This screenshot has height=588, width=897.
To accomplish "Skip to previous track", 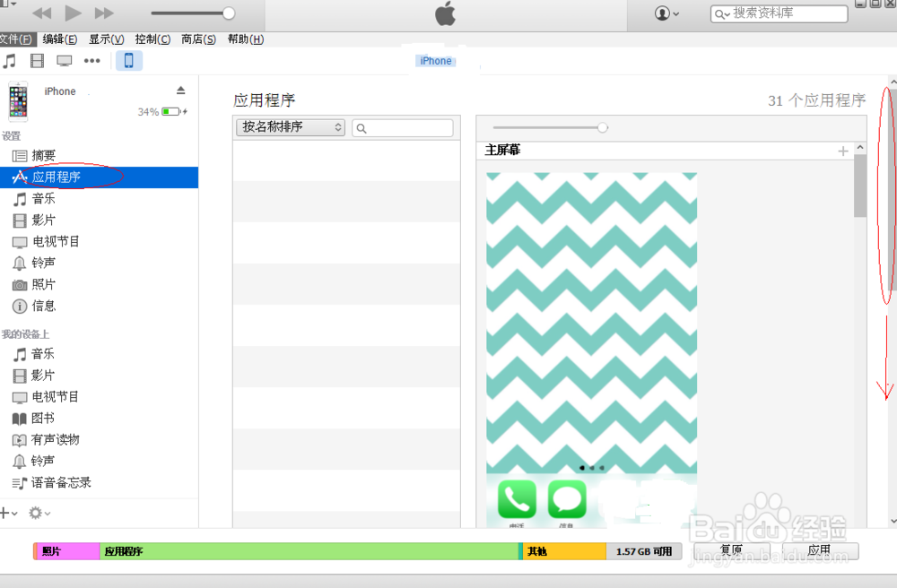I will [42, 13].
